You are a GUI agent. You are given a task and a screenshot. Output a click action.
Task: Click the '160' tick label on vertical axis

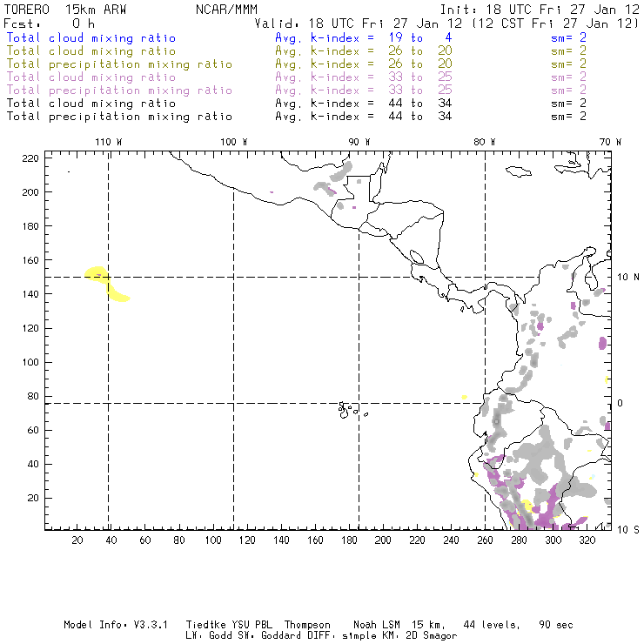[x=30, y=260]
